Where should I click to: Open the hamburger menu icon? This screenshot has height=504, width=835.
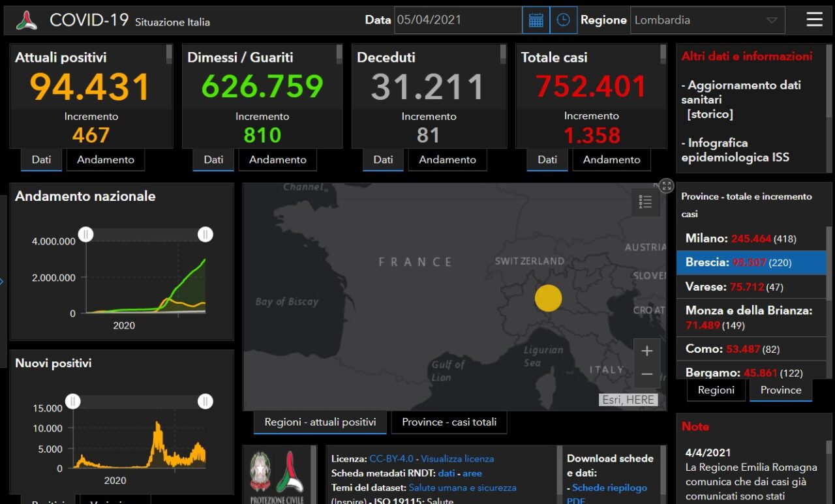(814, 20)
